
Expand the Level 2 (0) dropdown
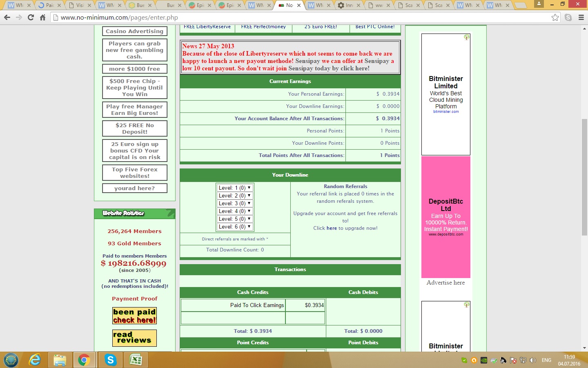coord(235,195)
